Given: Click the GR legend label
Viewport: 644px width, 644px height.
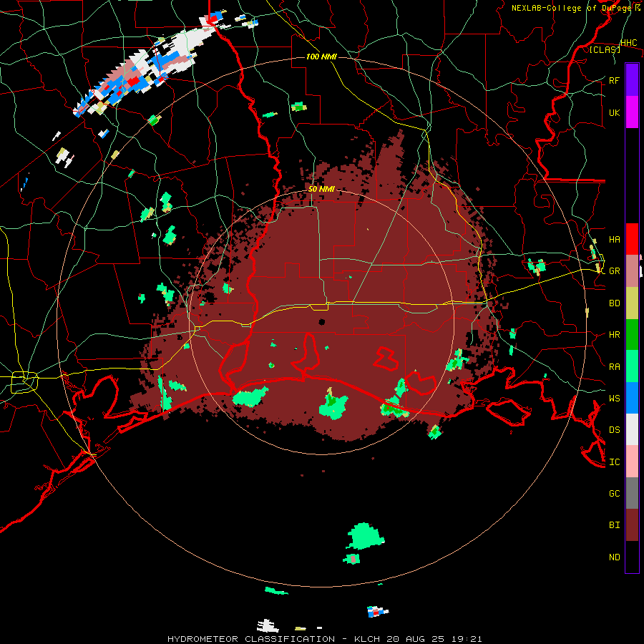Looking at the screenshot, I should point(614,271).
